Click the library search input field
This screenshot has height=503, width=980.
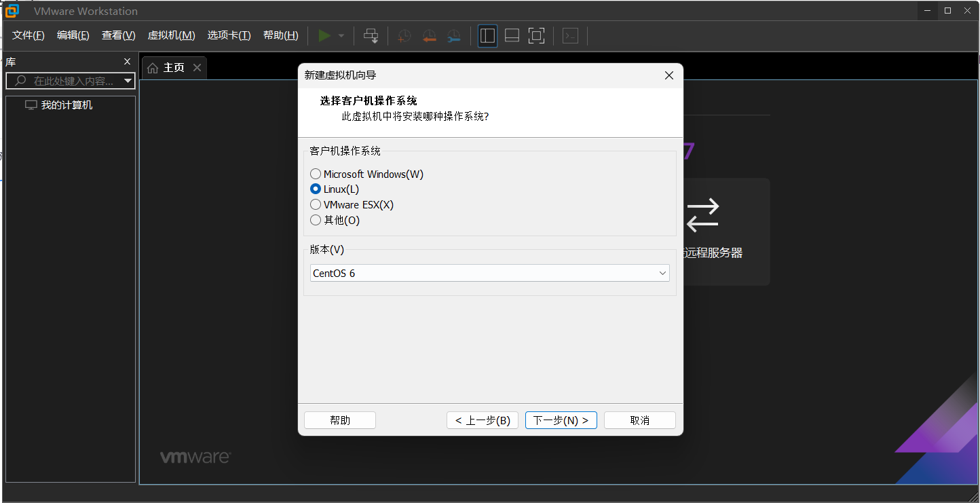pos(71,81)
